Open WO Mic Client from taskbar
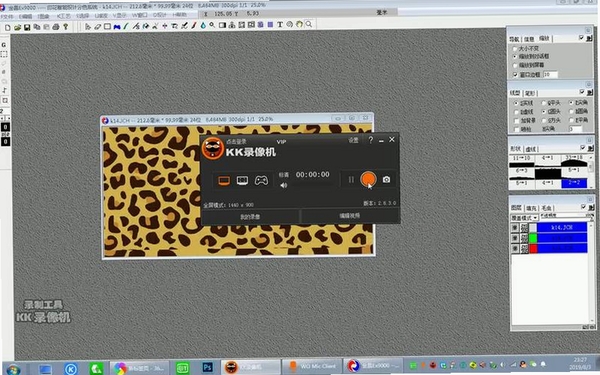600x375 pixels. [312, 366]
